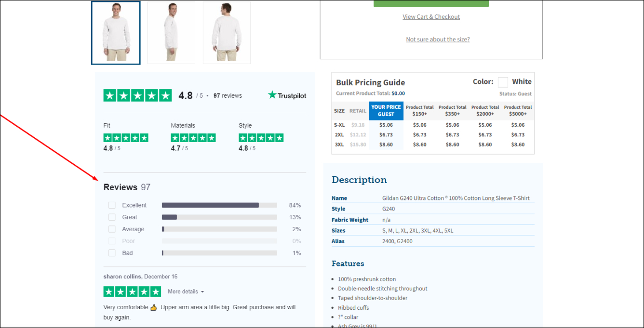Click 'Double-needle stitching throughout' feature

383,289
